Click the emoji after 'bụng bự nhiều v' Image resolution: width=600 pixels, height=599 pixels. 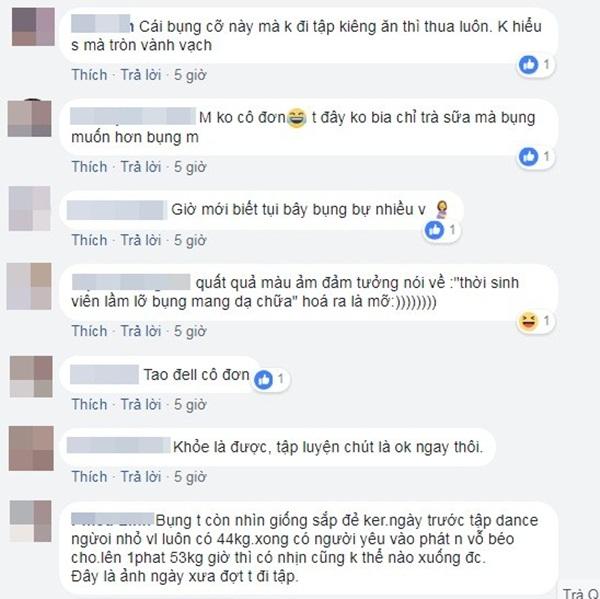pyautogui.click(x=442, y=210)
